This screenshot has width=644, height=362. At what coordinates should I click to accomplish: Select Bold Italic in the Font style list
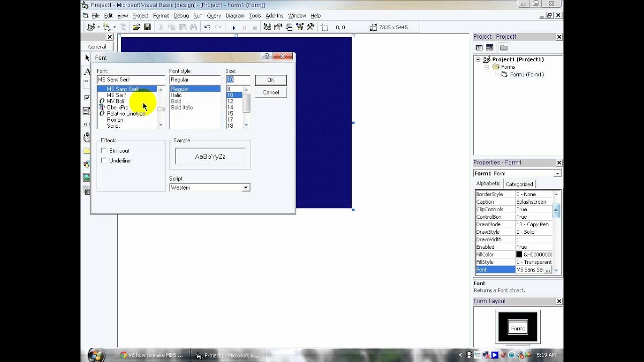[182, 107]
